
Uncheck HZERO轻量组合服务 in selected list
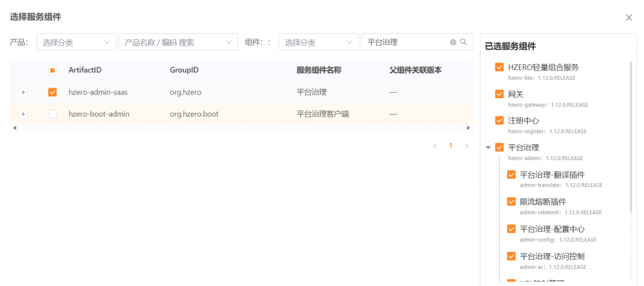pos(499,67)
